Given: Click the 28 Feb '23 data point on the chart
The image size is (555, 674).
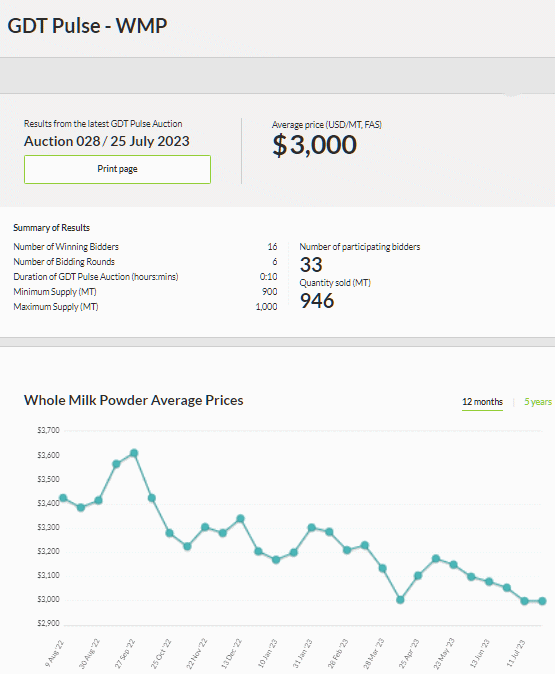Looking at the screenshot, I should pos(347,550).
